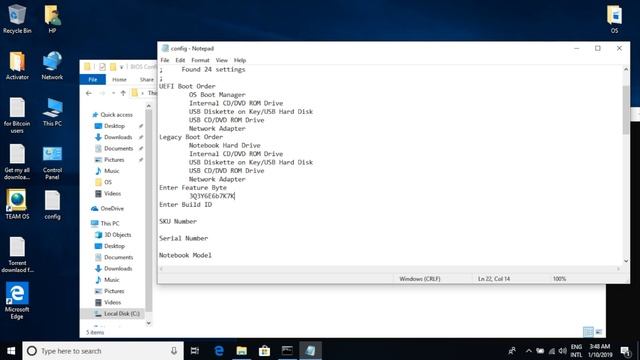This screenshot has height=360, width=640.
Task: Show hidden system tray icons chevron
Action: [529, 351]
